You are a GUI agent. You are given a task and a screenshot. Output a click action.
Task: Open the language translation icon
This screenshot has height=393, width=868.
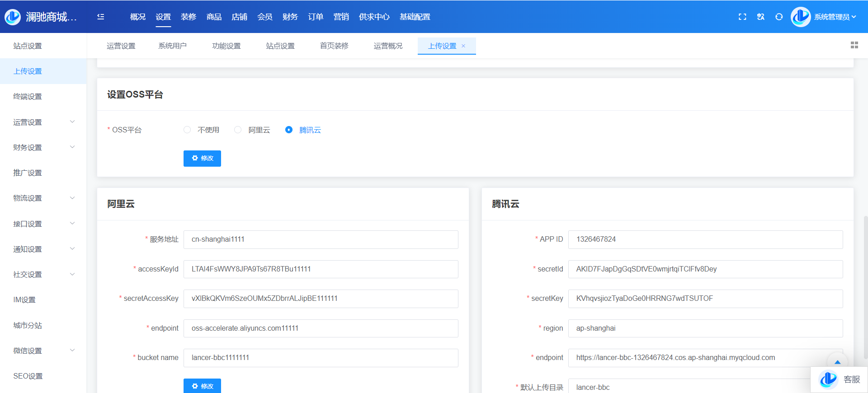pos(761,17)
